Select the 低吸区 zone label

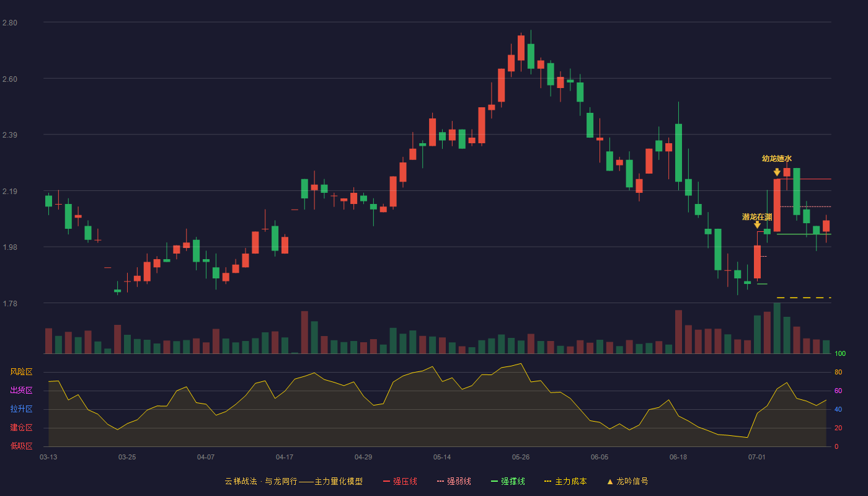21,446
